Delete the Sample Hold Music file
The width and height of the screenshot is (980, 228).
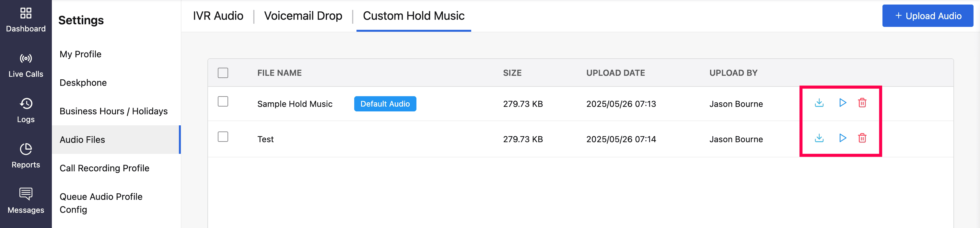coord(862,103)
